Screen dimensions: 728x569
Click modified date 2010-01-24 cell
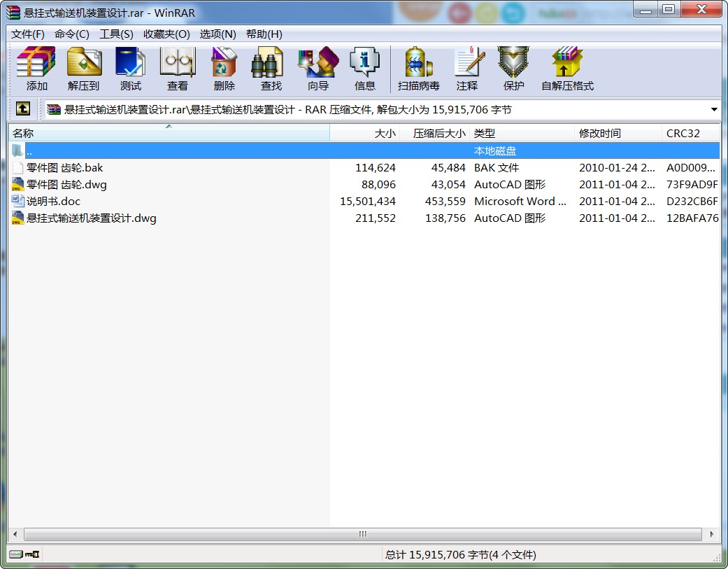[x=617, y=168]
